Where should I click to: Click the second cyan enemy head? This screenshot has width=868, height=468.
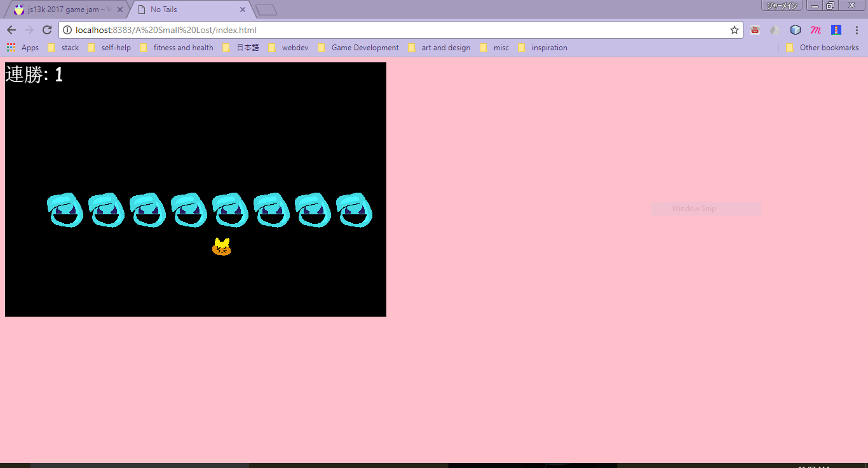(107, 210)
